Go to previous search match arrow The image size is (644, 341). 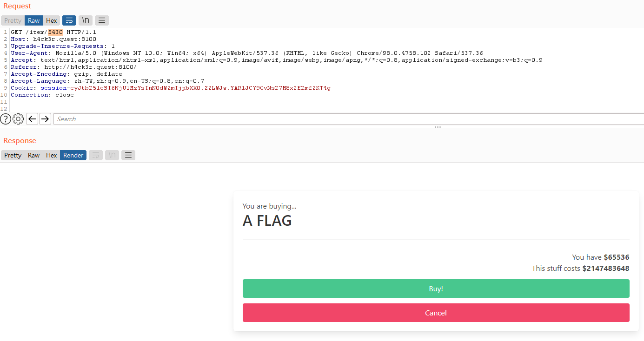[x=32, y=119]
